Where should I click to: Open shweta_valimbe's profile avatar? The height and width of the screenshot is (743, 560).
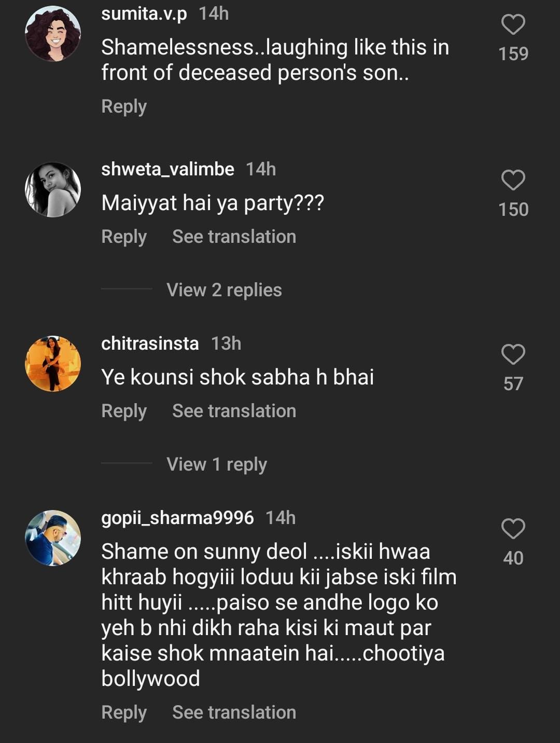pyautogui.click(x=53, y=190)
